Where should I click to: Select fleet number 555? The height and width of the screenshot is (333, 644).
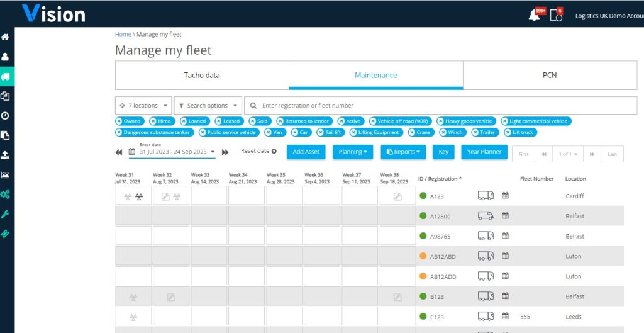pos(525,317)
